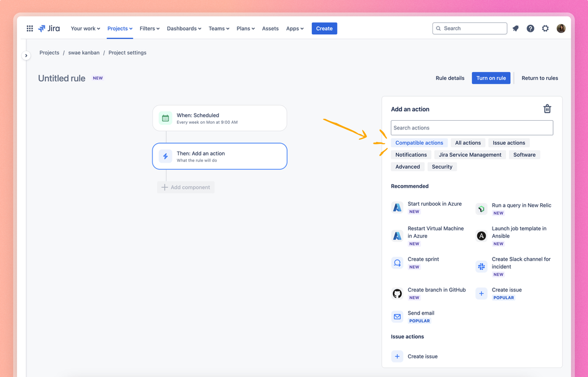
Task: Click the user profile avatar
Action: pos(561,28)
